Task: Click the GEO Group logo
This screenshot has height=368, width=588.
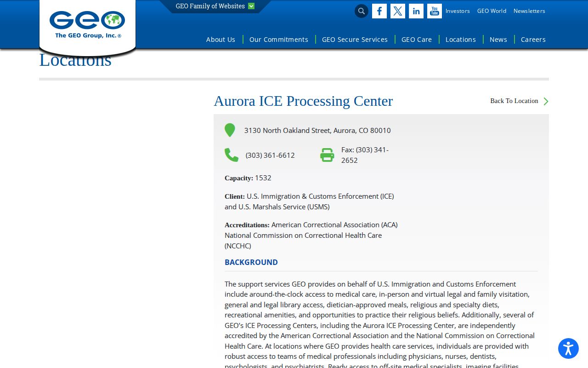Action: (x=87, y=25)
